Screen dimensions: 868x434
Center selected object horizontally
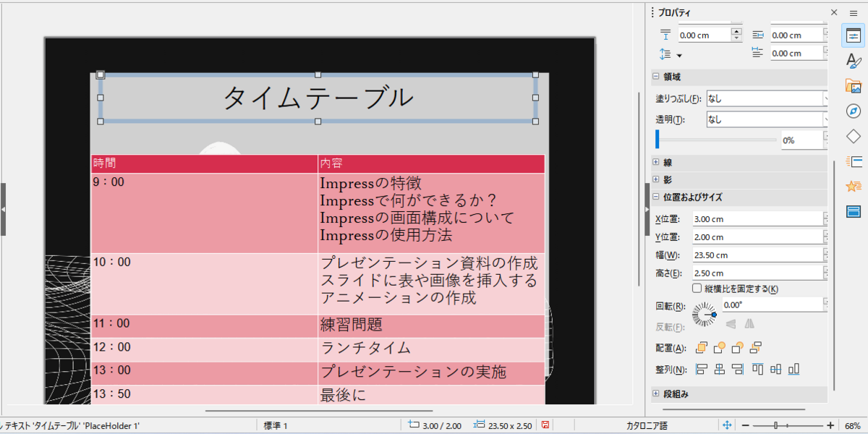(x=719, y=370)
